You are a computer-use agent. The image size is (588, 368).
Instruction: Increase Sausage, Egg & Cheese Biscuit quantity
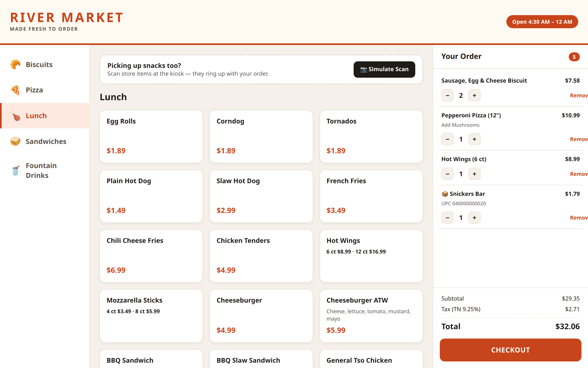tap(474, 95)
